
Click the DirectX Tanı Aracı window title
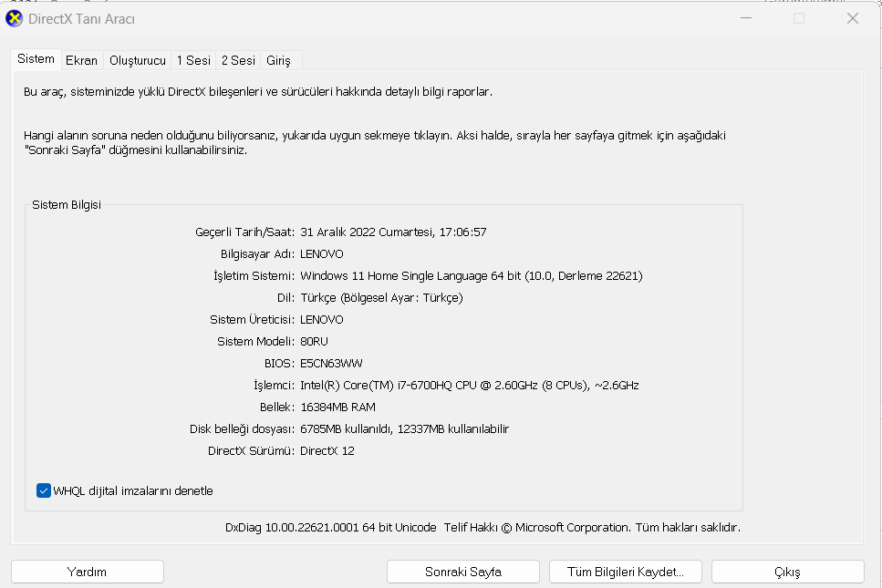coord(81,19)
